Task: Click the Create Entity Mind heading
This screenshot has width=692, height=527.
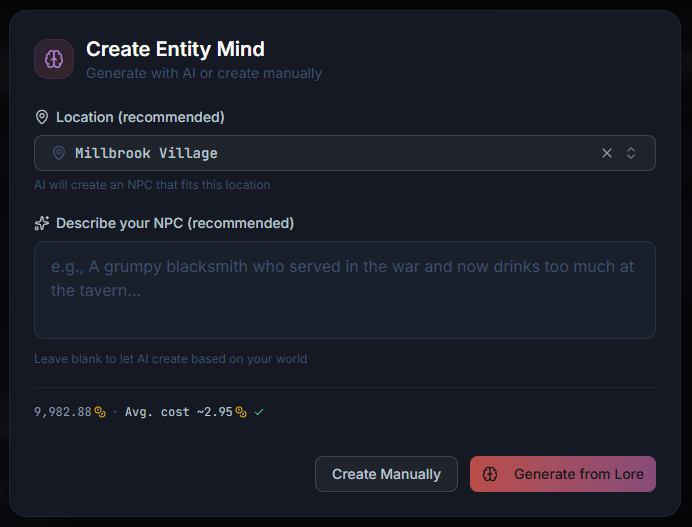Action: pos(175,49)
